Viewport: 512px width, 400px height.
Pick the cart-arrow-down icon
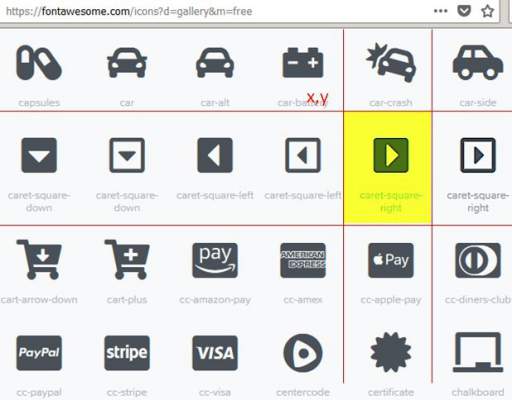tap(39, 259)
